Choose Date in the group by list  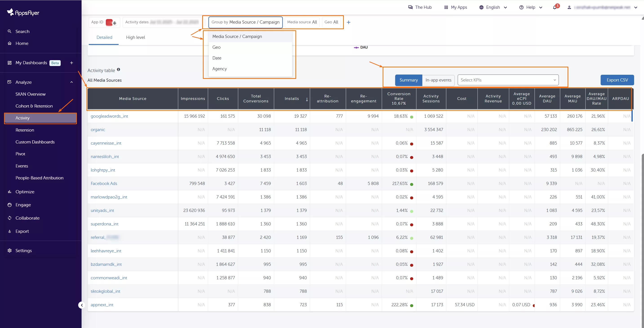[250, 58]
